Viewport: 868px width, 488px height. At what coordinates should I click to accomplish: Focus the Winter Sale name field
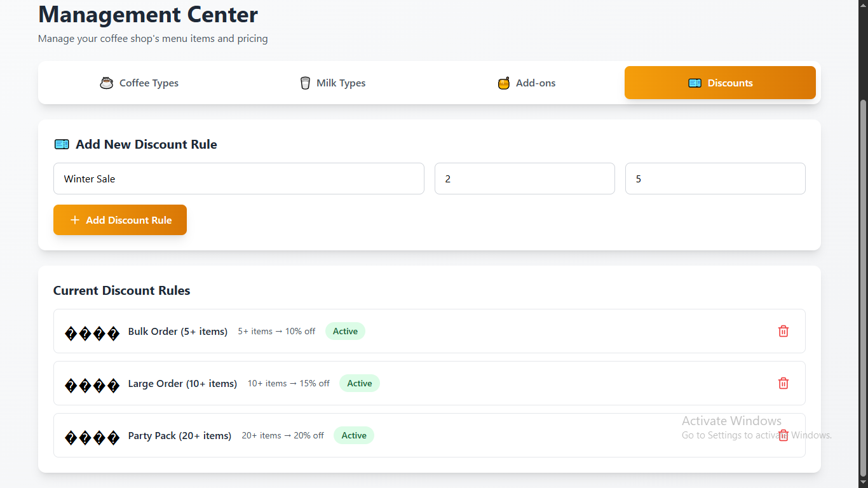pyautogui.click(x=239, y=179)
